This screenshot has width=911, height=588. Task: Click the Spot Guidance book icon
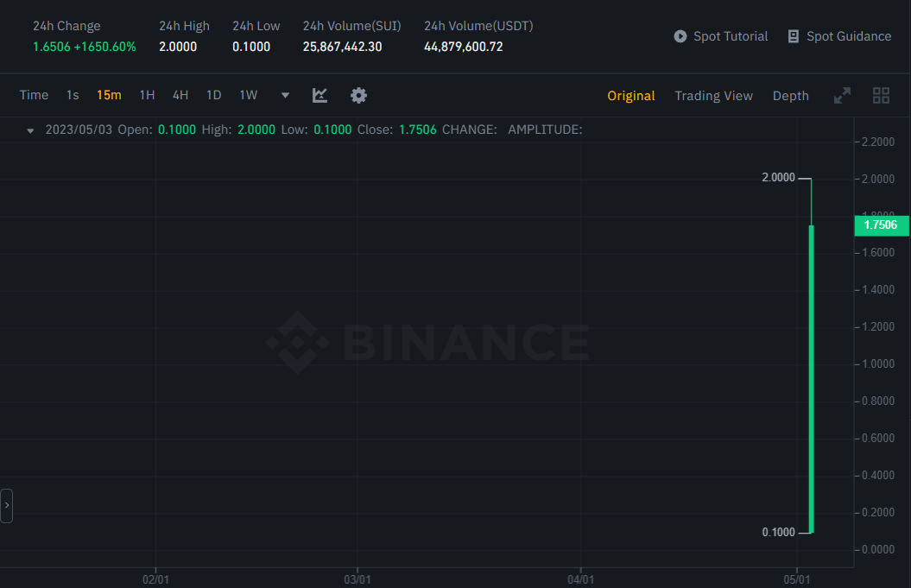(x=793, y=36)
